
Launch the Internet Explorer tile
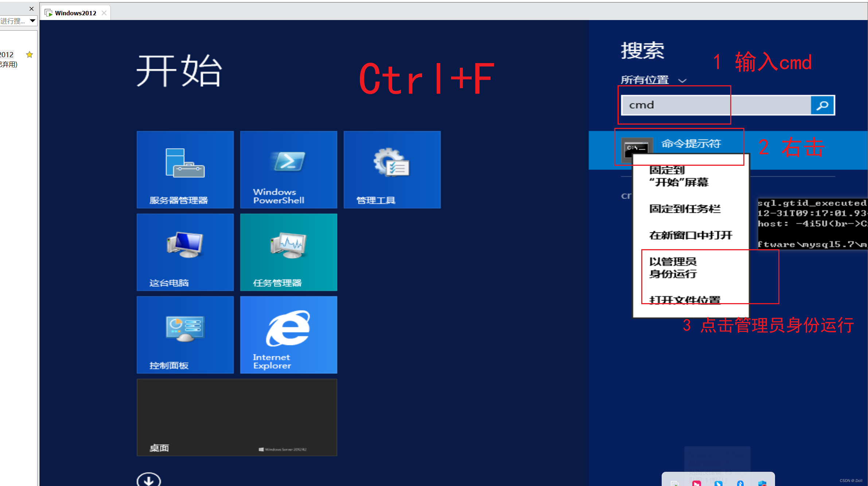[x=288, y=334]
